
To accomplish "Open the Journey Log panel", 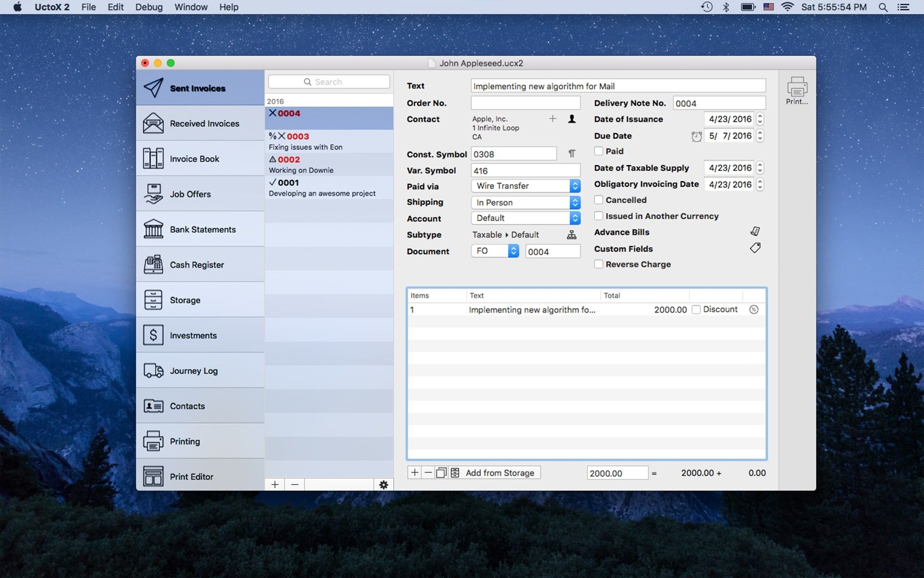I will point(193,370).
